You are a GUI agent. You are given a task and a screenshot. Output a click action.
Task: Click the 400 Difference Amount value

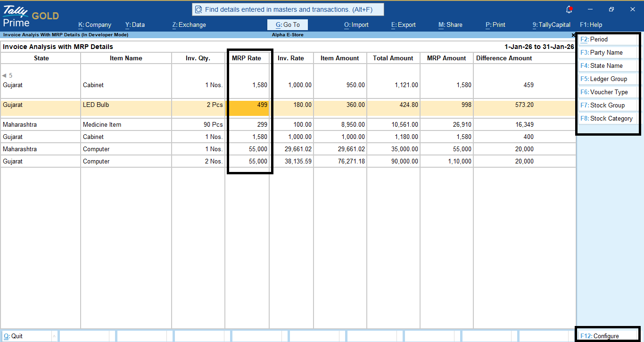point(528,137)
